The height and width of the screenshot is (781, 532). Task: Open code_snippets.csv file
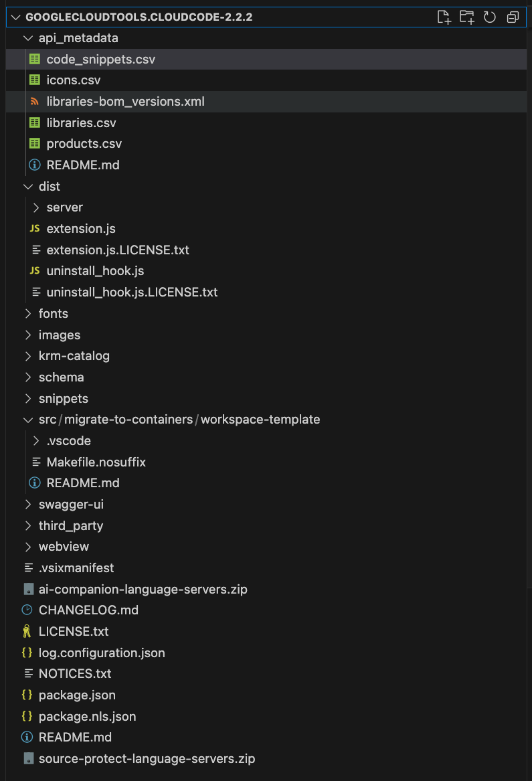(266, 60)
